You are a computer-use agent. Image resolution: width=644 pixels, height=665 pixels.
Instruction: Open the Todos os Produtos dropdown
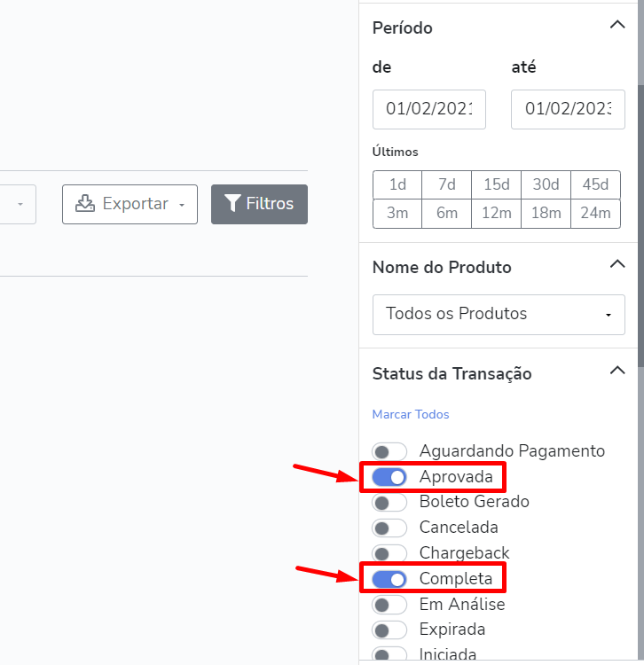pyautogui.click(x=499, y=315)
